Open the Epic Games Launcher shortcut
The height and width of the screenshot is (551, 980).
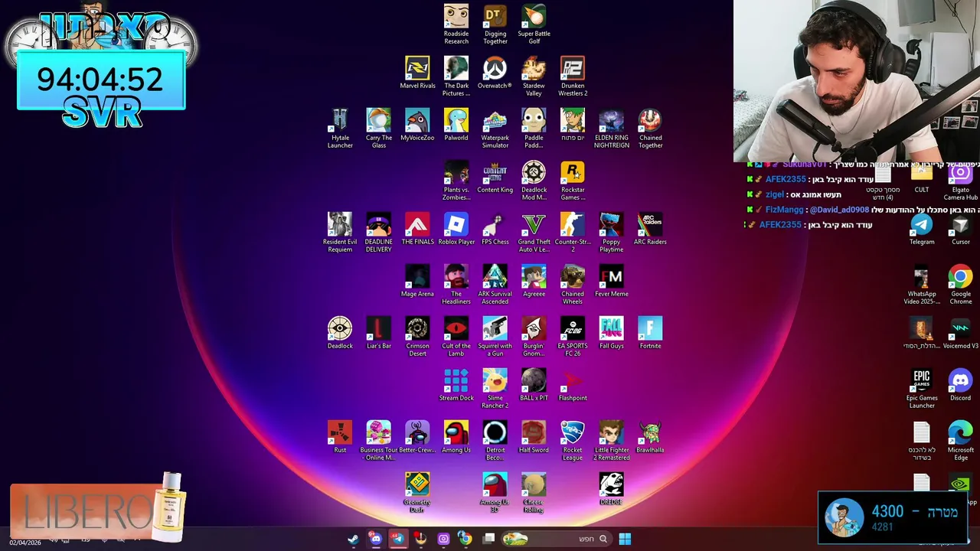pyautogui.click(x=922, y=388)
